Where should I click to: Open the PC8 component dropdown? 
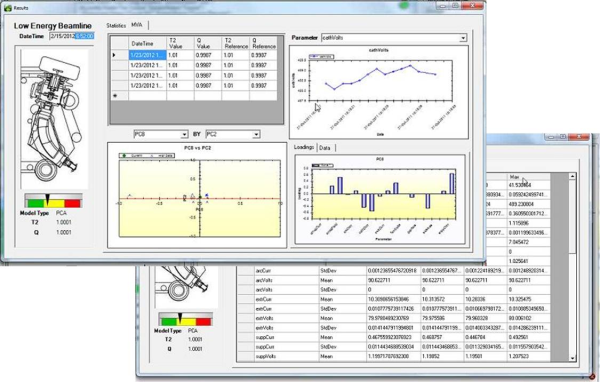184,134
